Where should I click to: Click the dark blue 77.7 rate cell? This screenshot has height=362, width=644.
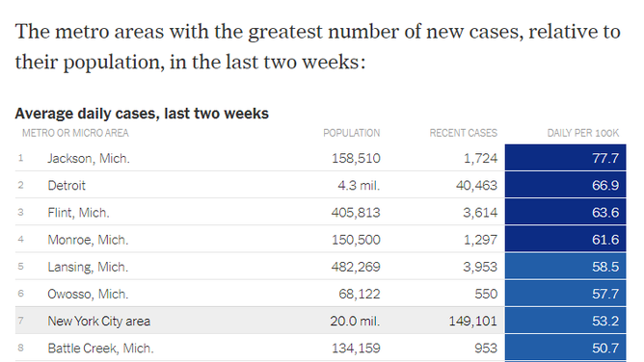pos(566,158)
